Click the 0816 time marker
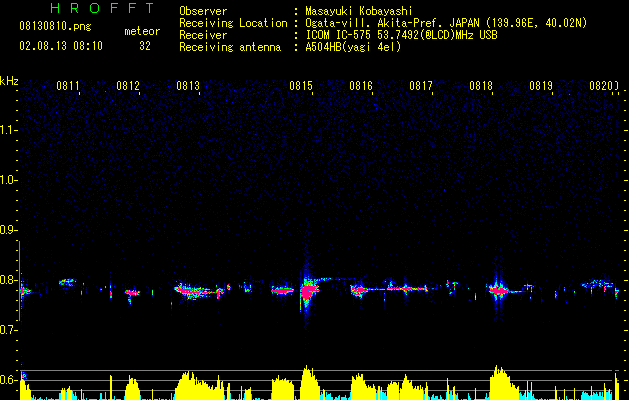 click(361, 85)
